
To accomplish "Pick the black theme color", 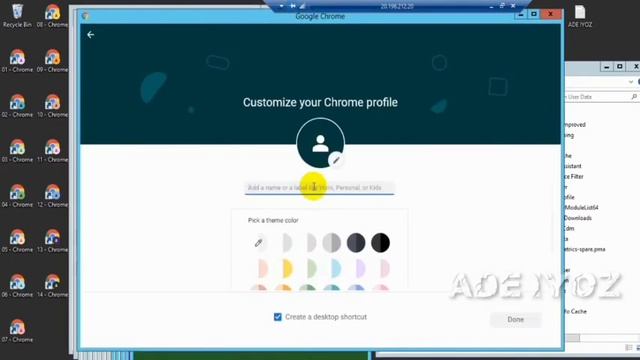I will [380, 243].
